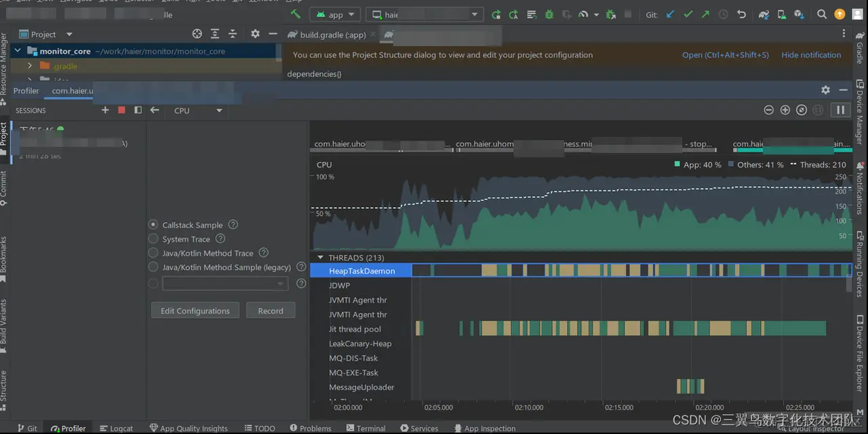The height and width of the screenshot is (434, 868).
Task: Open the device selector dropdown
Action: [425, 14]
